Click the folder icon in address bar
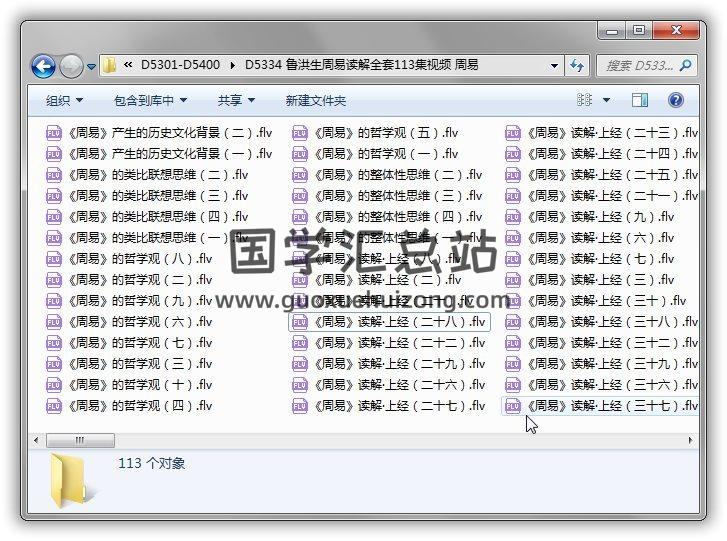 [x=110, y=66]
